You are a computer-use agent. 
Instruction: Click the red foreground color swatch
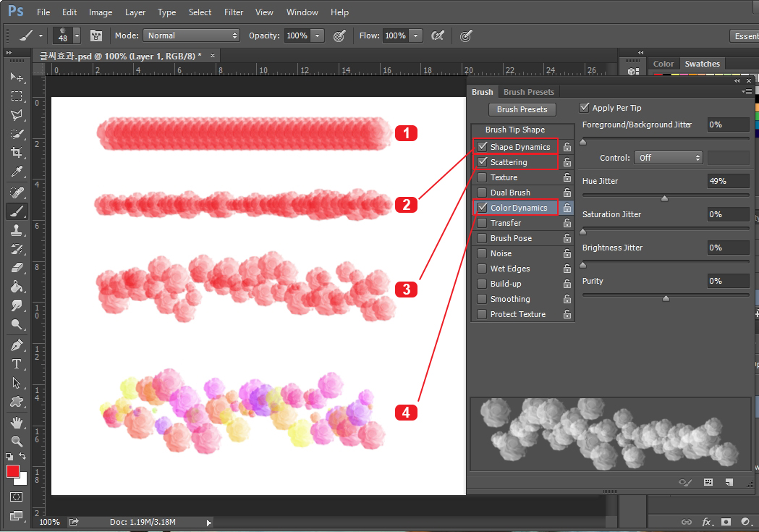point(12,471)
